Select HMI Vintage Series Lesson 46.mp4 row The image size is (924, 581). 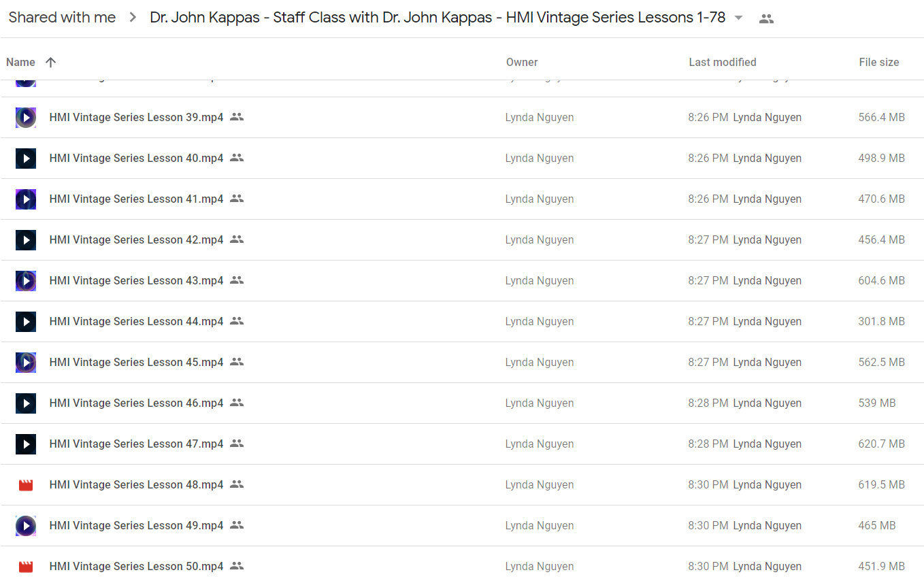click(x=462, y=403)
